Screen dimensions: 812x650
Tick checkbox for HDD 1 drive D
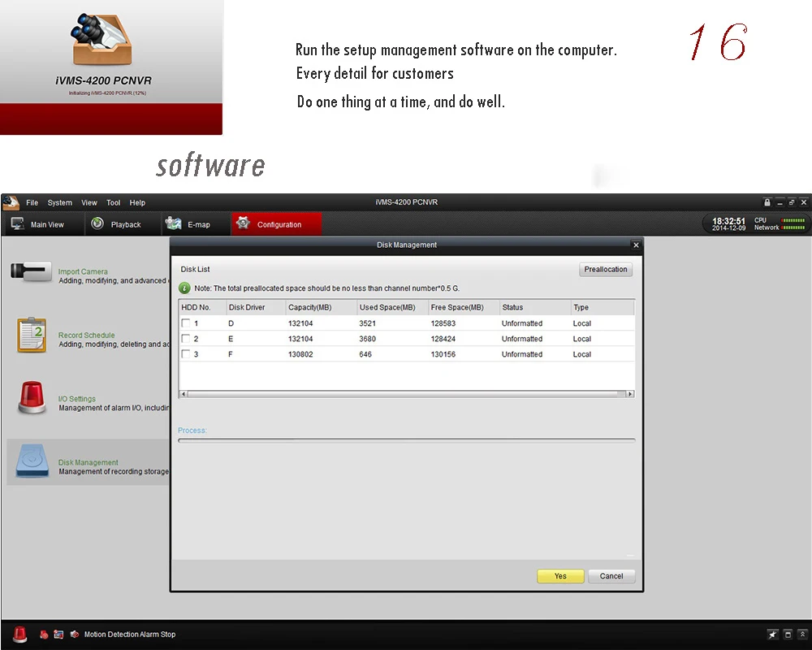[185, 323]
